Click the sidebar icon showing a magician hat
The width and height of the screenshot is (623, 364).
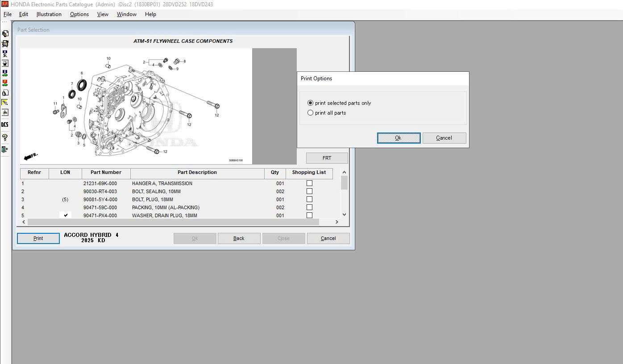(x=5, y=63)
